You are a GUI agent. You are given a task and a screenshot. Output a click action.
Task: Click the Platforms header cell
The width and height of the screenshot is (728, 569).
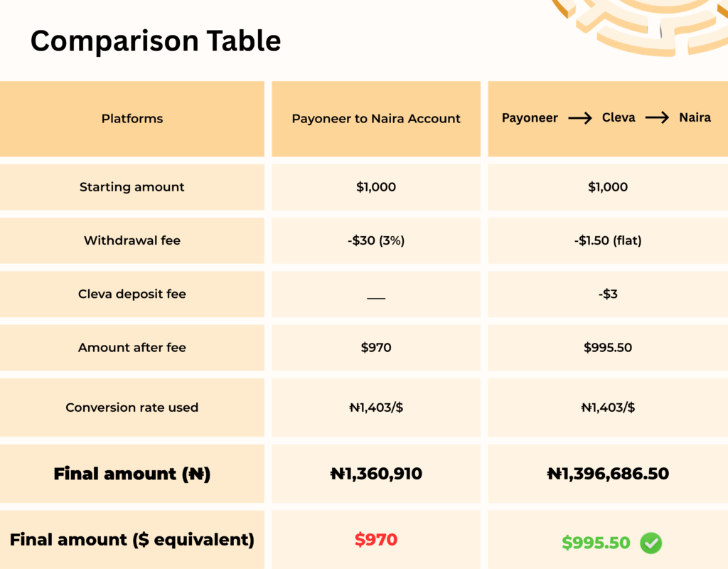pyautogui.click(x=132, y=119)
